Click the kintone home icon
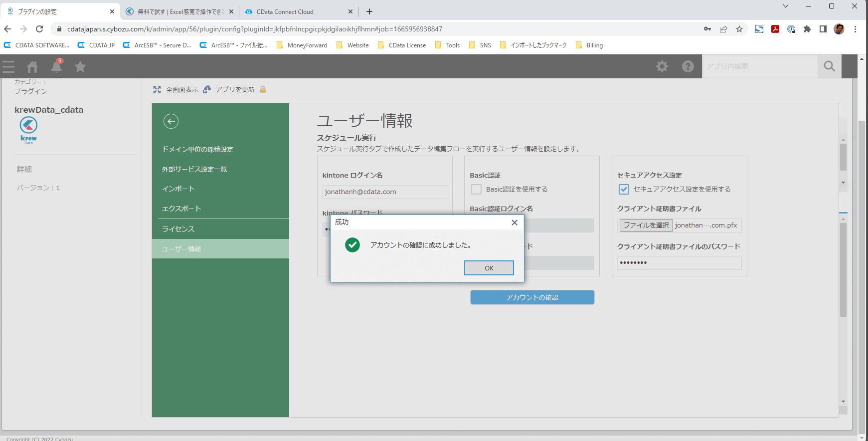This screenshot has width=868, height=441. [32, 67]
